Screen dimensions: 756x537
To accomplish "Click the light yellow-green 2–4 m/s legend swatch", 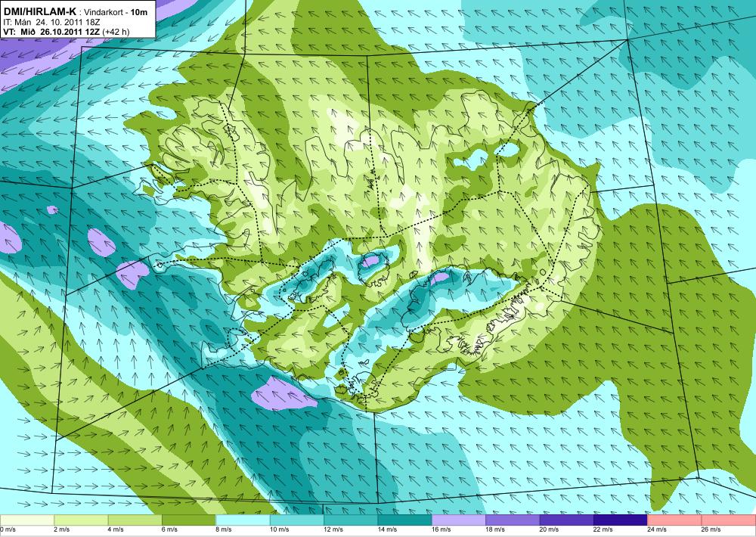I will 81,520.
